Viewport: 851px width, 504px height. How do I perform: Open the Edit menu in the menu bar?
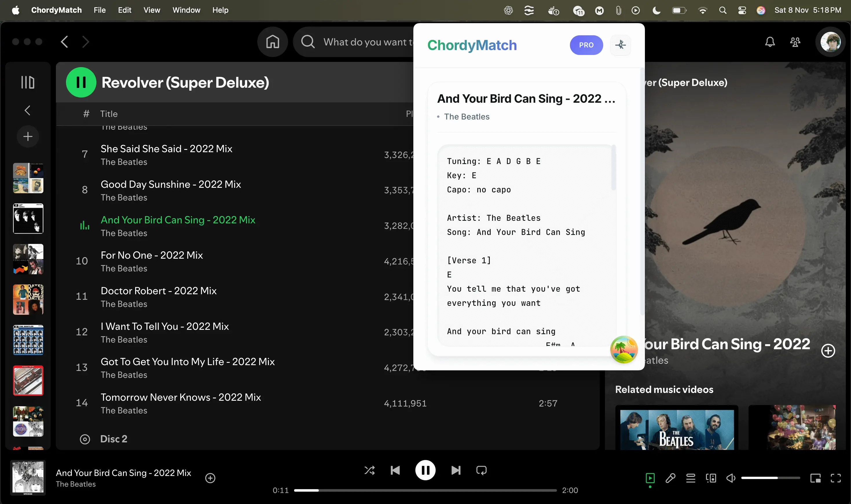click(x=124, y=10)
